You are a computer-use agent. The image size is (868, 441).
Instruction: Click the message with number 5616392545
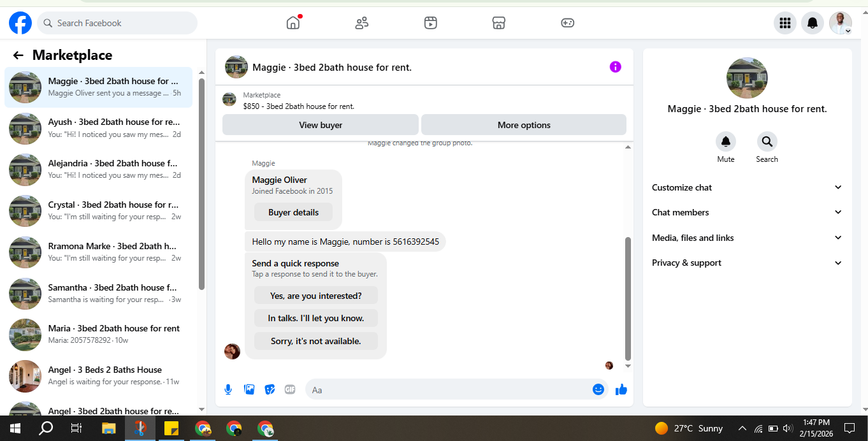coord(345,242)
